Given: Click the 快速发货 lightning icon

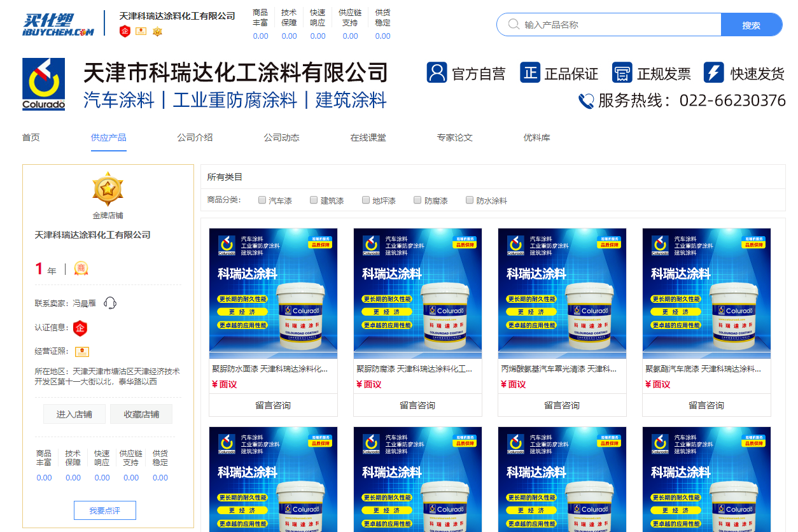Looking at the screenshot, I should click(714, 73).
